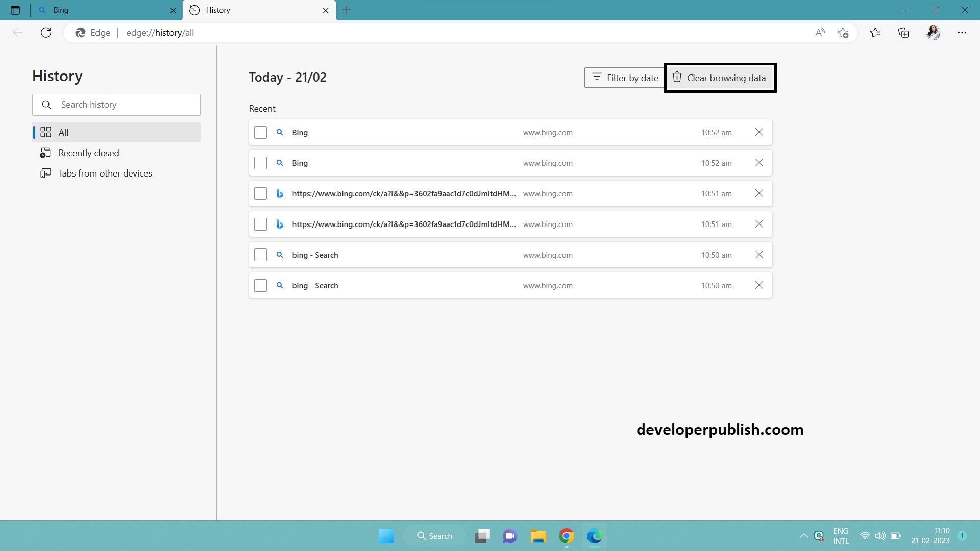This screenshot has width=980, height=551.
Task: Select Recently closed in the sidebar
Action: (x=88, y=153)
